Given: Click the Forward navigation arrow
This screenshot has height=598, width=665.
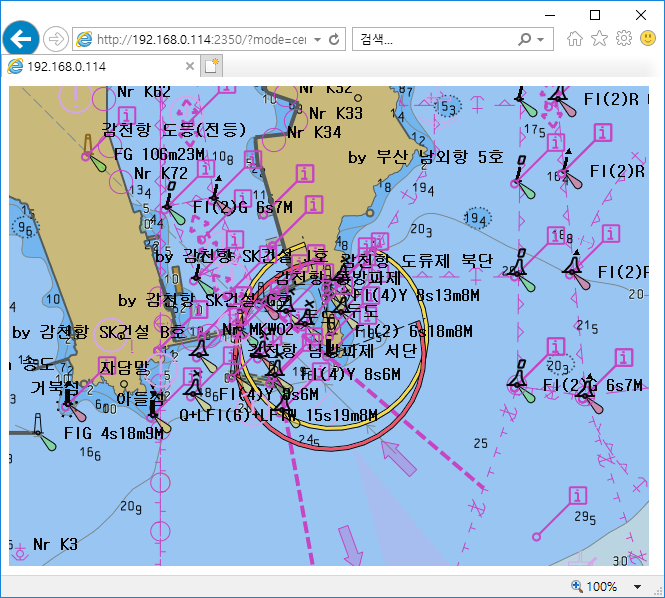Looking at the screenshot, I should click(56, 39).
